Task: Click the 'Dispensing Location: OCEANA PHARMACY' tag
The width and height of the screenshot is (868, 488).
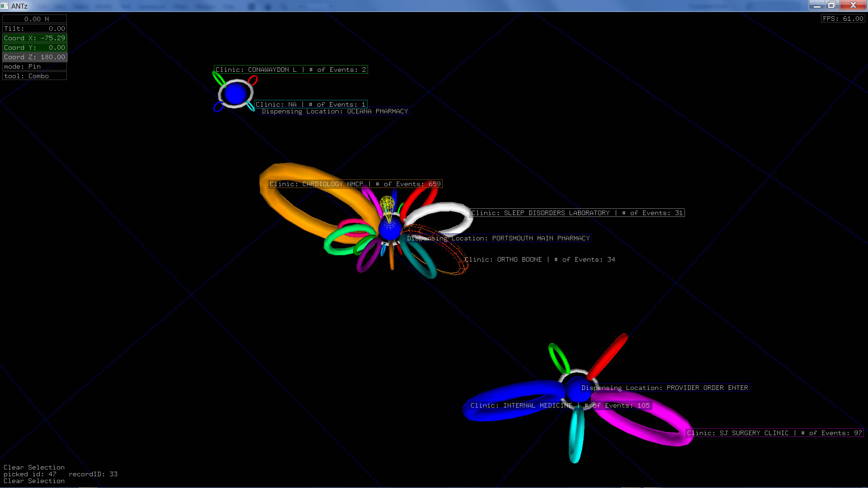Action: click(335, 111)
